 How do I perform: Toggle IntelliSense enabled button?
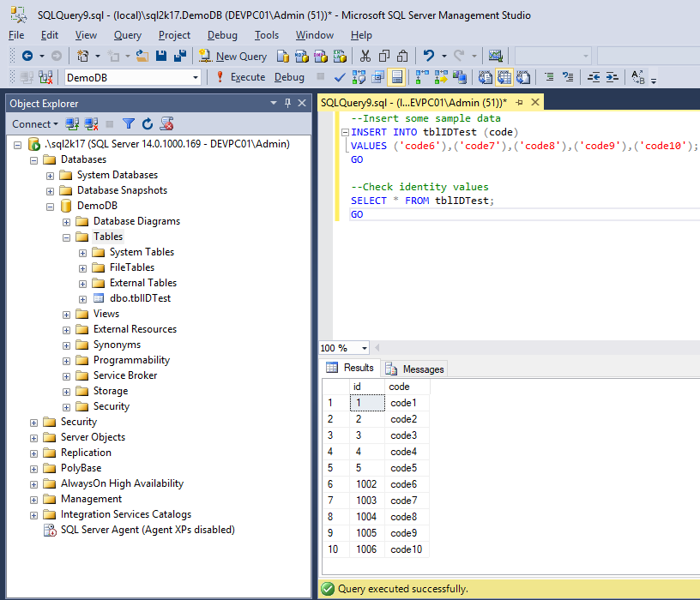click(397, 78)
